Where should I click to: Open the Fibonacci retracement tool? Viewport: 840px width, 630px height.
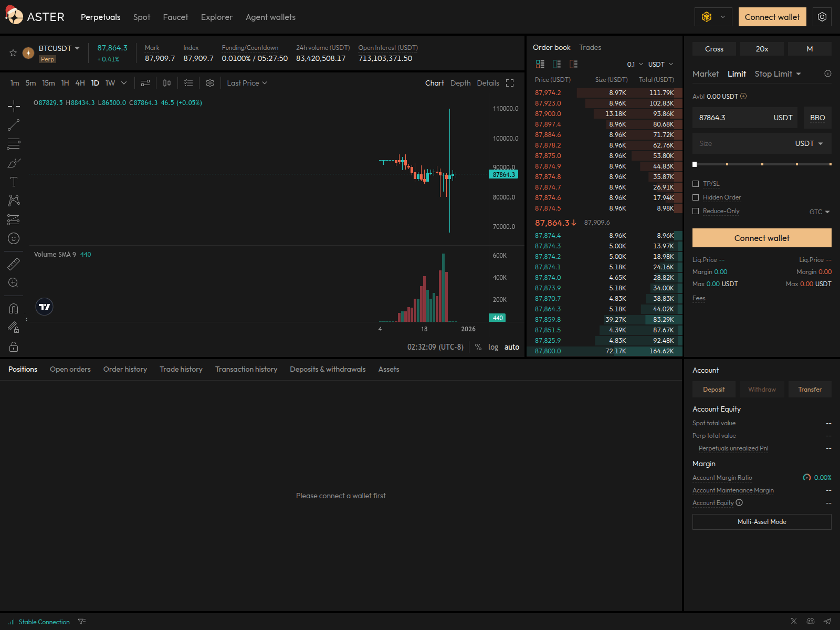coord(14,144)
